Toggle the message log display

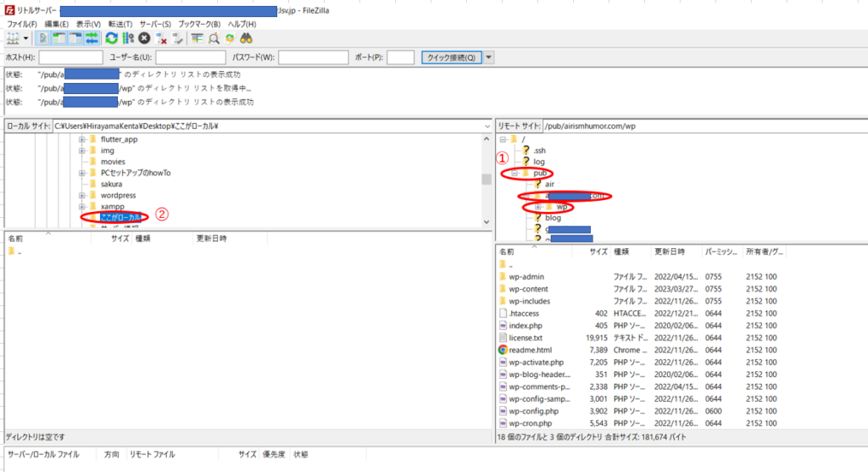tap(42, 38)
